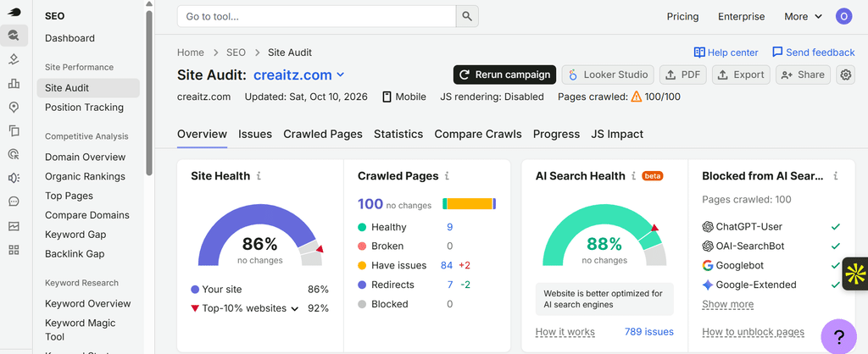Open the More menu dropdown
The image size is (868, 354).
[803, 17]
